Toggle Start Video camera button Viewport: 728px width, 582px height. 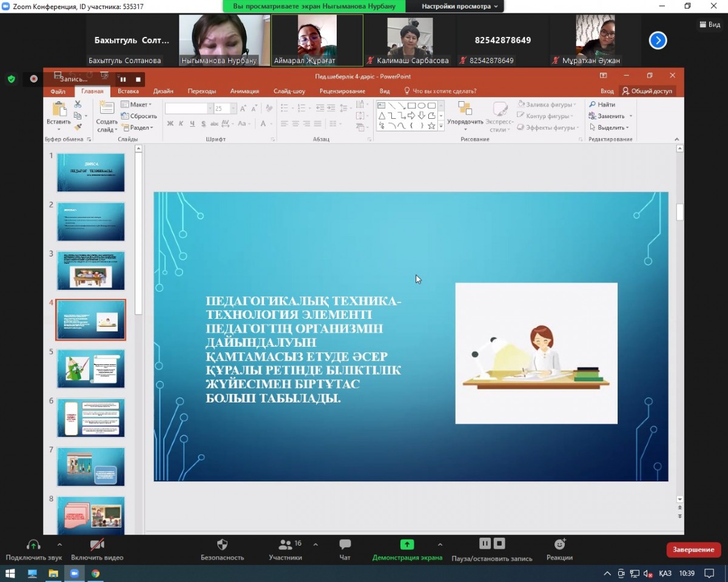97,544
